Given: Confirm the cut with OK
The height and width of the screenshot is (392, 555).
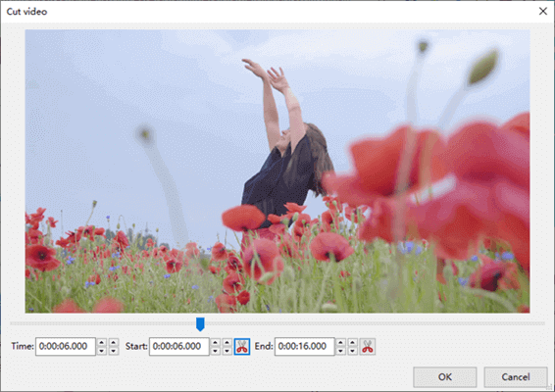Looking at the screenshot, I should [x=445, y=377].
